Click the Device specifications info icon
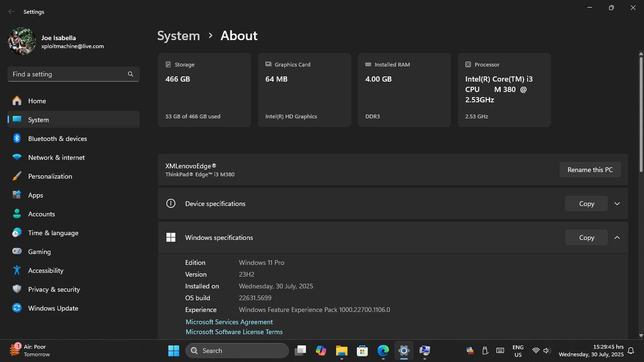Viewport: 644px width, 362px height. pos(171,204)
